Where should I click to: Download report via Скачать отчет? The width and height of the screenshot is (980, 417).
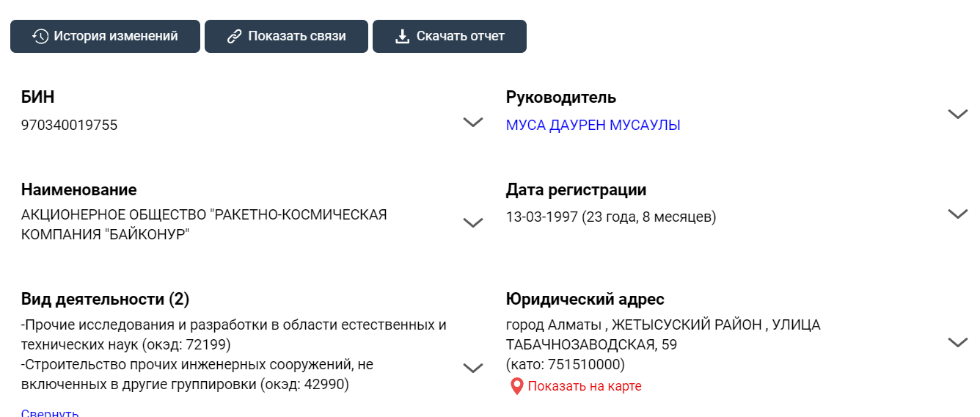[x=450, y=36]
